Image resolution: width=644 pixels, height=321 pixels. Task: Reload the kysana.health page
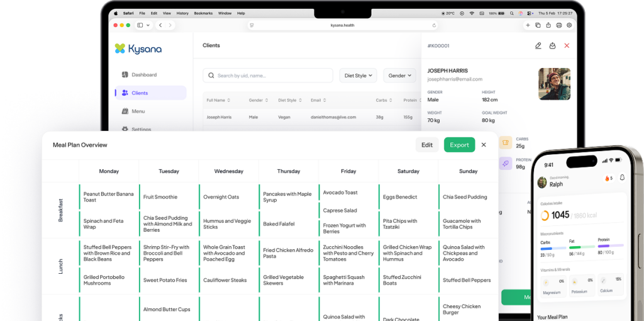pos(434,25)
